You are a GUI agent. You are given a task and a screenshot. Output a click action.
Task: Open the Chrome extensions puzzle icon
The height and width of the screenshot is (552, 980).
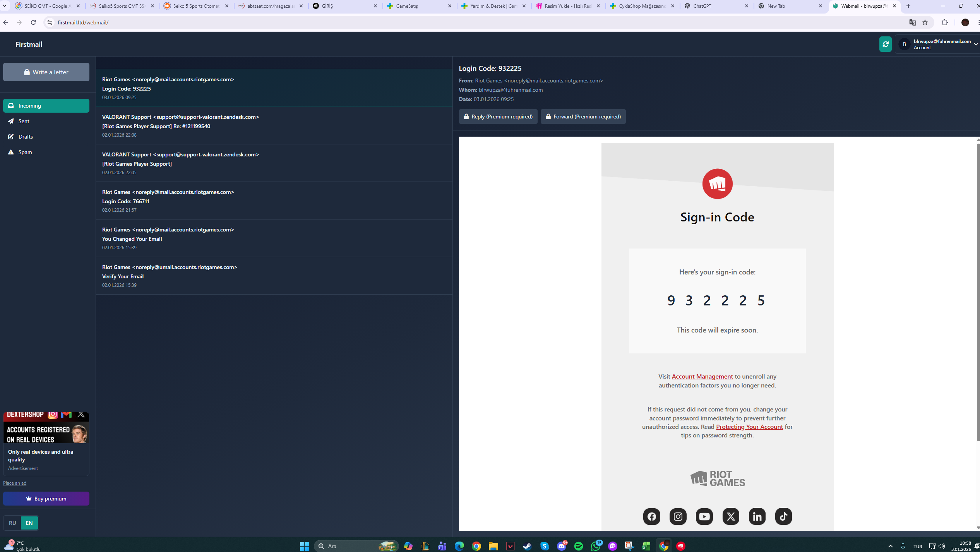[945, 22]
